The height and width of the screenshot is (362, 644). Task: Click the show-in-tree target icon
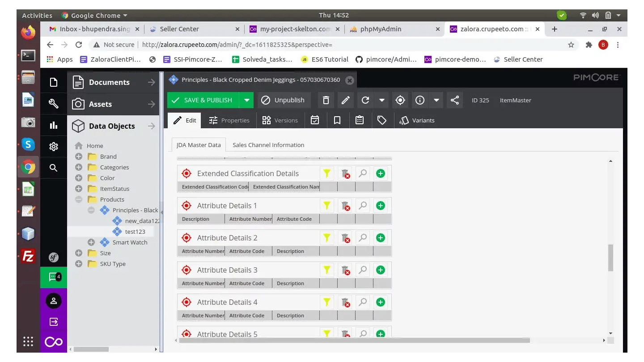pyautogui.click(x=400, y=100)
